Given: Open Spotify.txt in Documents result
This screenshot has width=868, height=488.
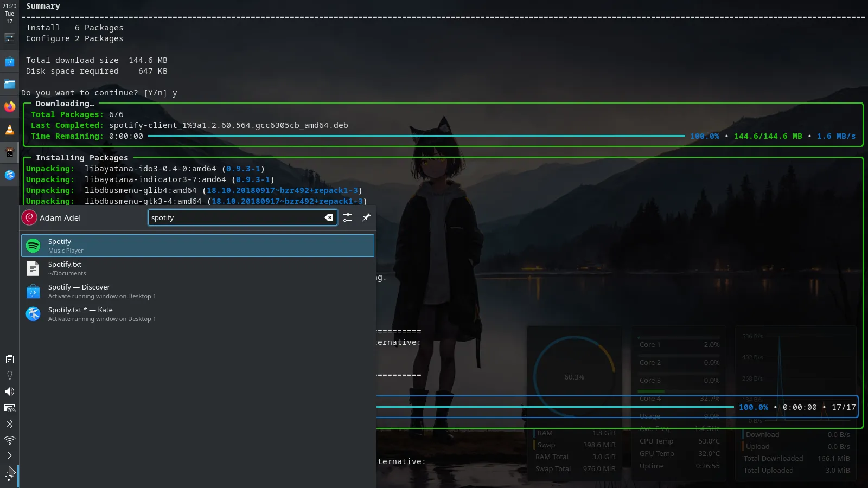Looking at the screenshot, I should point(197,268).
